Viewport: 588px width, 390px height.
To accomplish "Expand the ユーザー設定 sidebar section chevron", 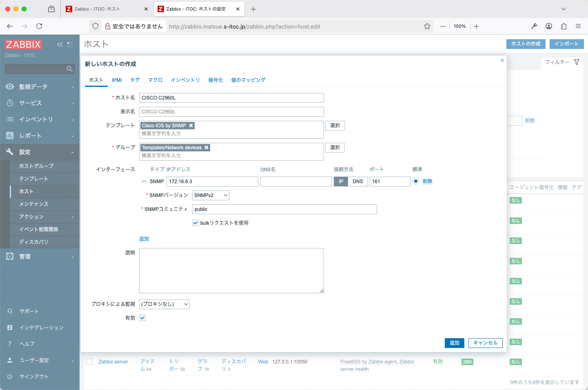I will [73, 361].
